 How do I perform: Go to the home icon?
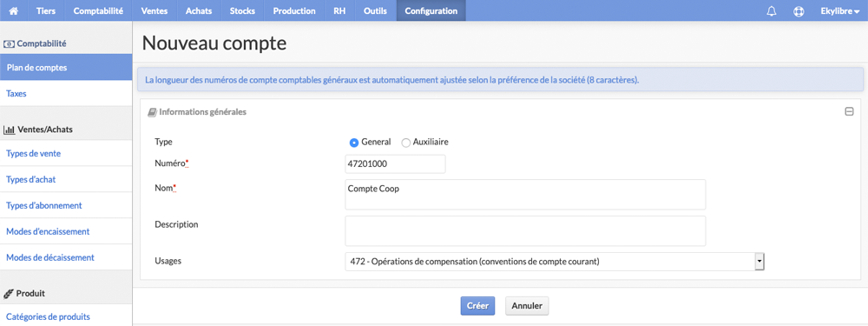click(14, 10)
